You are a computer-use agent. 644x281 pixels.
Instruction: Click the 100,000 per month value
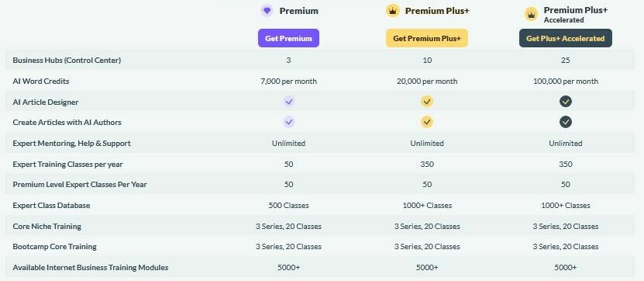pyautogui.click(x=566, y=81)
